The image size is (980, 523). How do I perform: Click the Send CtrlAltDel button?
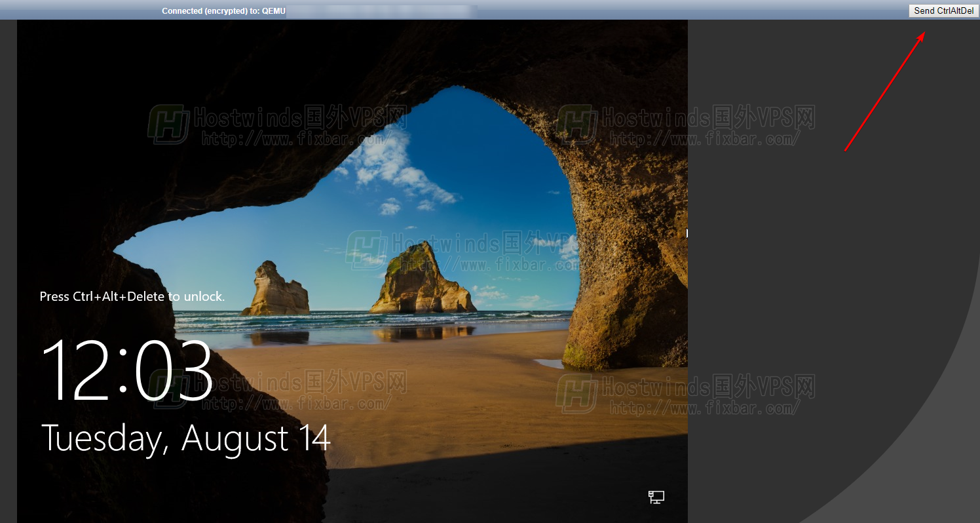(944, 10)
